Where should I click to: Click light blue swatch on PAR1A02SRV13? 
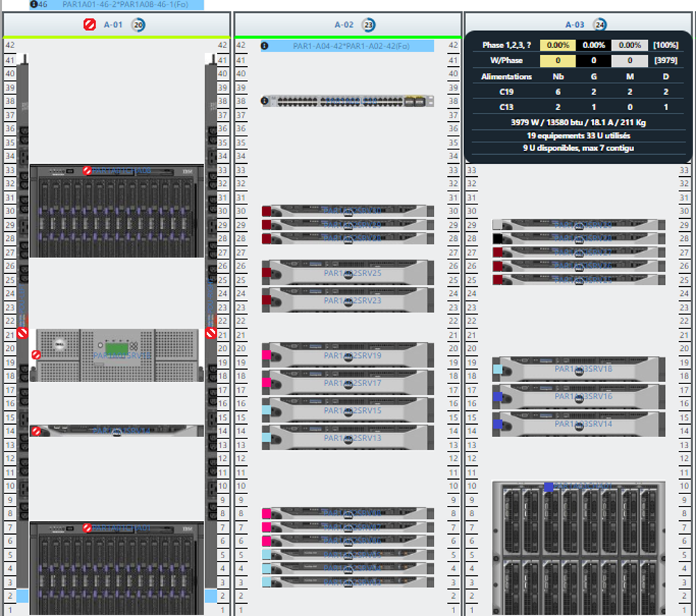[266, 438]
